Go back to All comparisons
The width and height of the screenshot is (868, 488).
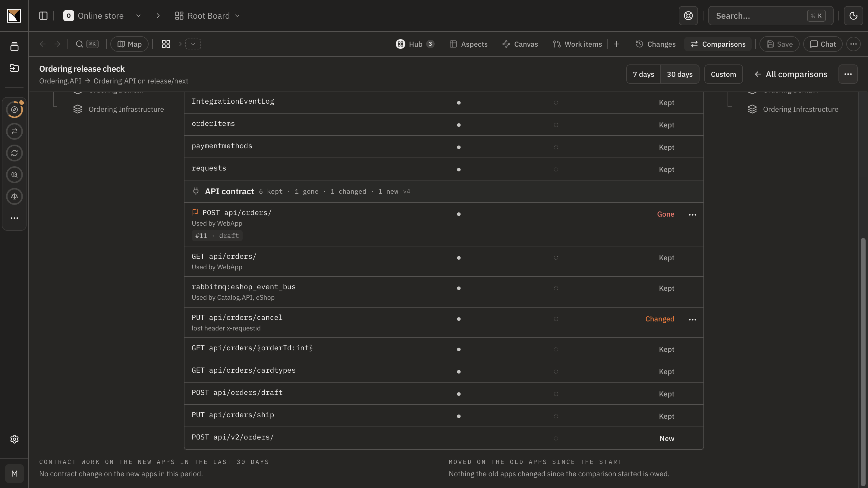[791, 74]
